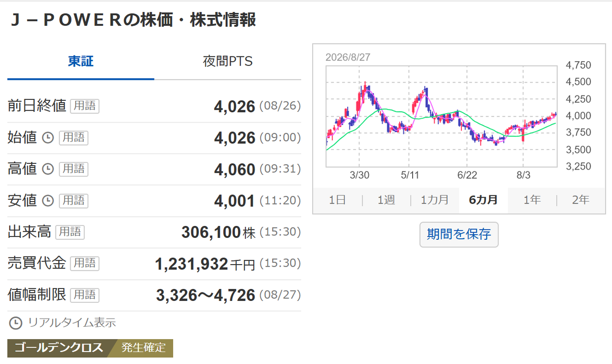Click the clock icon beside 安値

[48, 201]
